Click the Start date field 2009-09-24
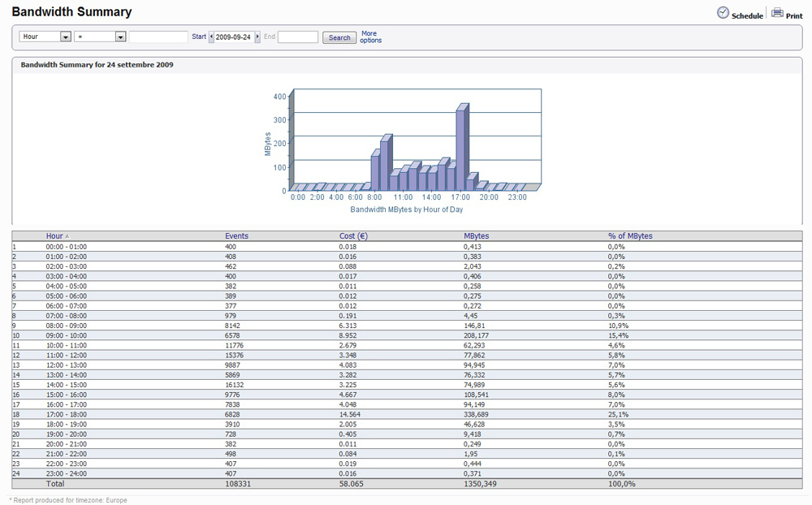The width and height of the screenshot is (812, 505). [234, 37]
